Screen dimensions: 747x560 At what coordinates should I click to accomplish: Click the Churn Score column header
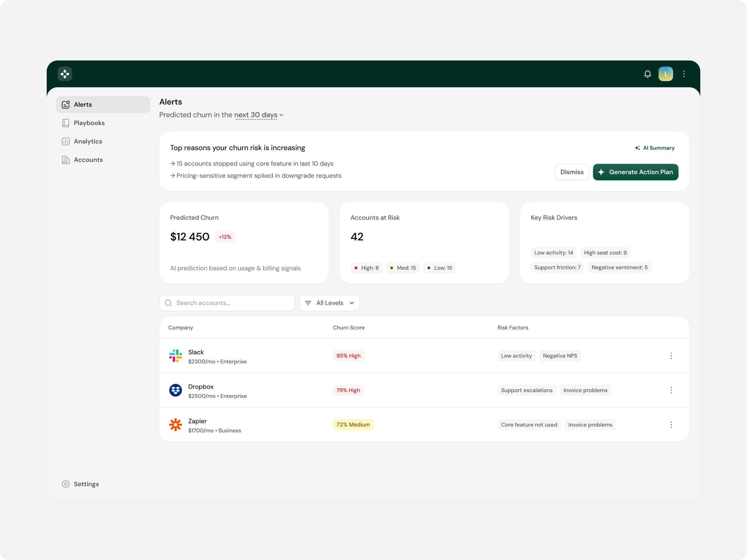click(x=349, y=327)
